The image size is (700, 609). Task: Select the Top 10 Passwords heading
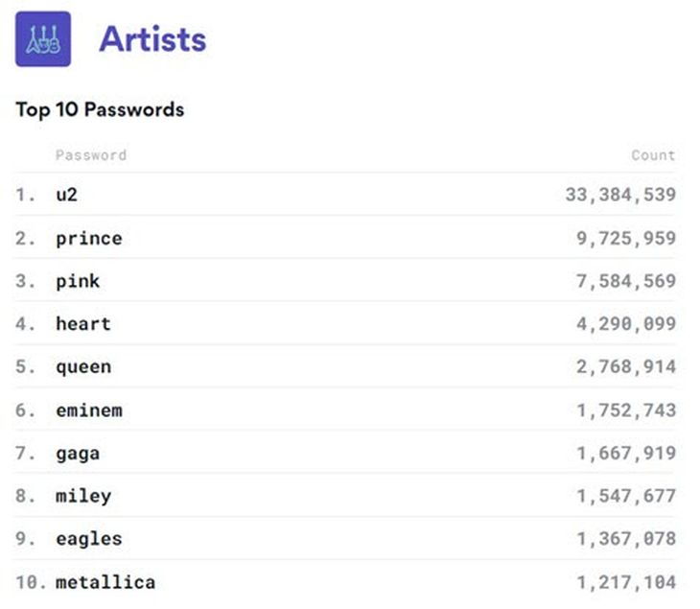[x=100, y=109]
